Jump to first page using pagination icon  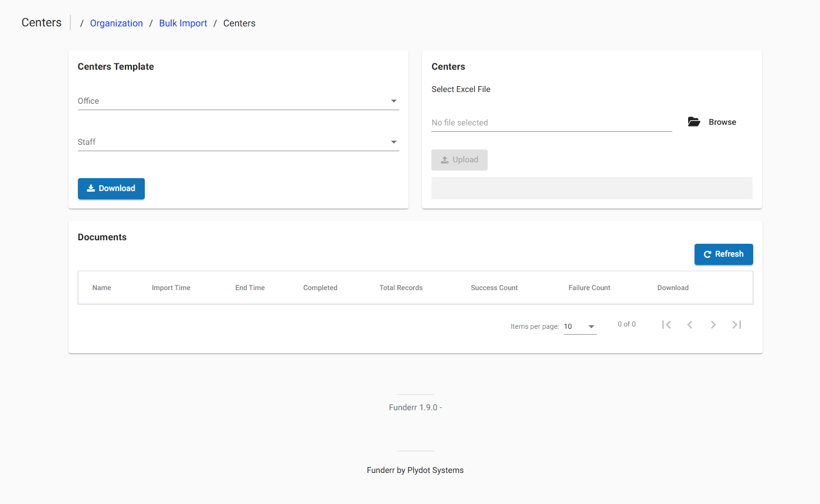[666, 324]
